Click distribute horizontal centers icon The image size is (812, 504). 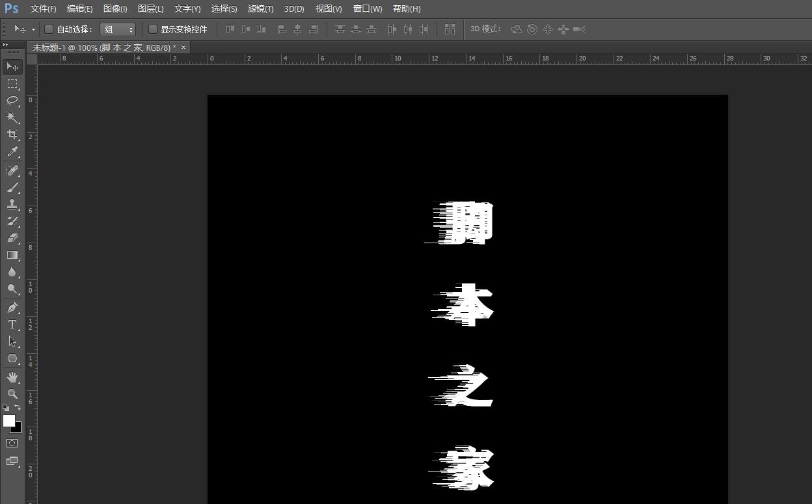(x=408, y=29)
